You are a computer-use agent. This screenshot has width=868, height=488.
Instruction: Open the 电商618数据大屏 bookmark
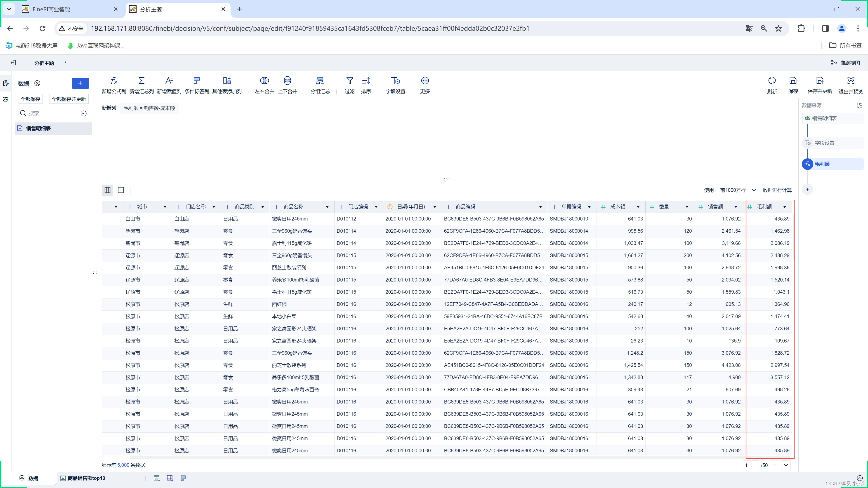coord(32,45)
